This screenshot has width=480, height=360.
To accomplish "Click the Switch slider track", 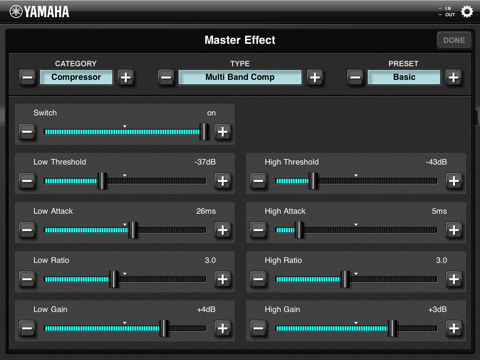I will coord(125,132).
